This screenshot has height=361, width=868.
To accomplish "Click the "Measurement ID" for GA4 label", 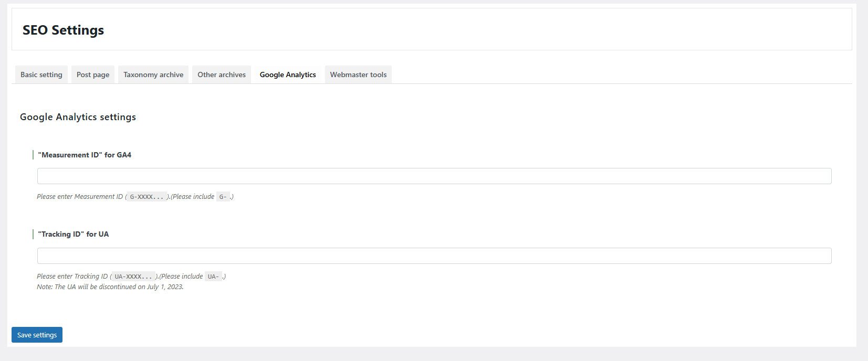I will tap(85, 155).
